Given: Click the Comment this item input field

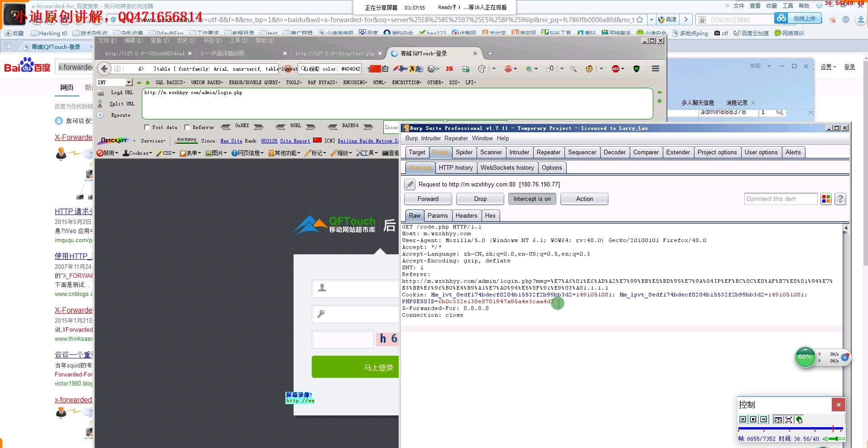Looking at the screenshot, I should pyautogui.click(x=780, y=199).
